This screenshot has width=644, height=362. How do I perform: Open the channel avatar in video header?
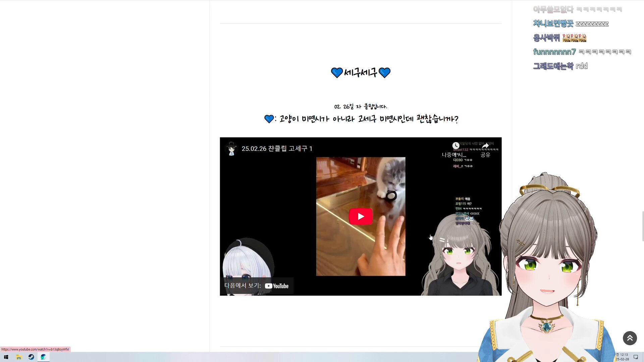point(231,148)
